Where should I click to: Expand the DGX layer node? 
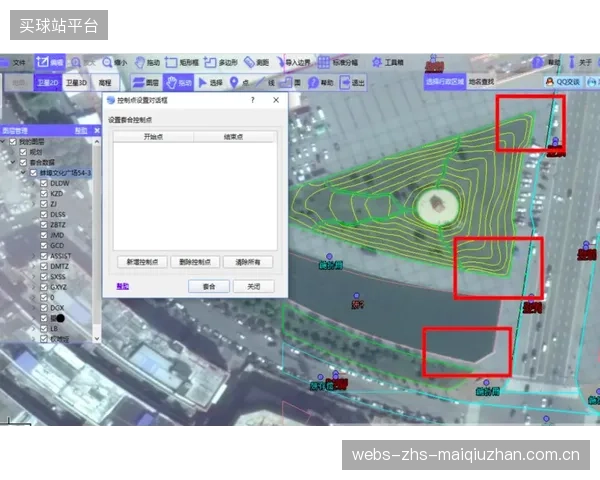pos(34,308)
